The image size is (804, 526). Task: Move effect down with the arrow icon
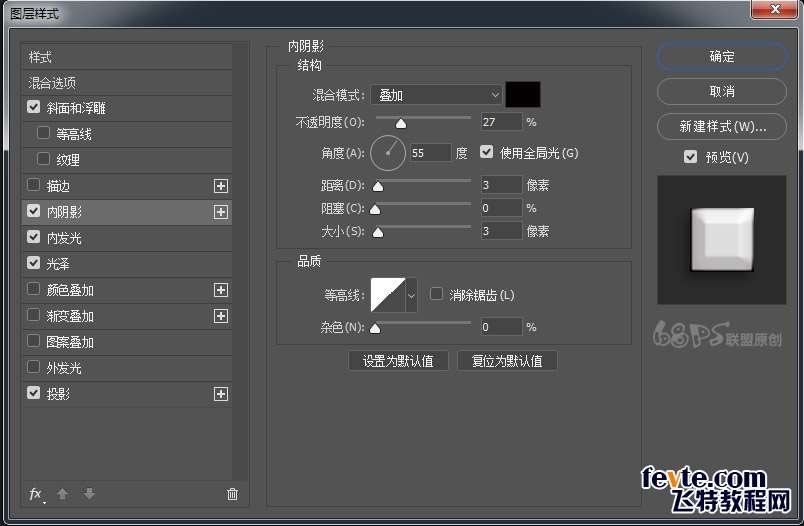89,494
